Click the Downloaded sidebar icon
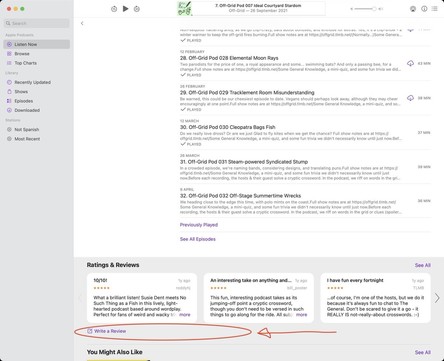Viewport: 444px width, 361px height. (9, 110)
